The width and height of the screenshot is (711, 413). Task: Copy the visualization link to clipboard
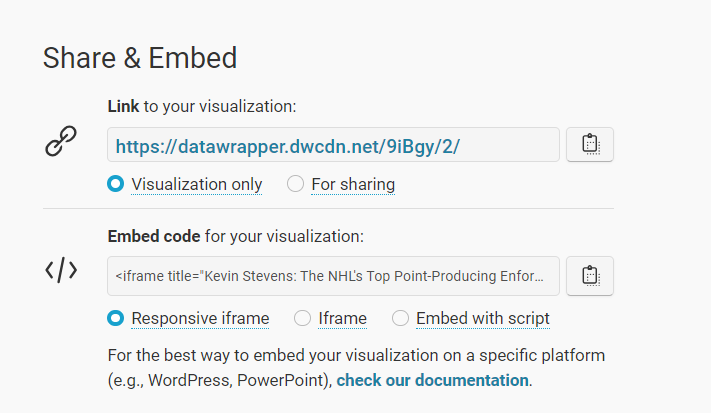(590, 145)
